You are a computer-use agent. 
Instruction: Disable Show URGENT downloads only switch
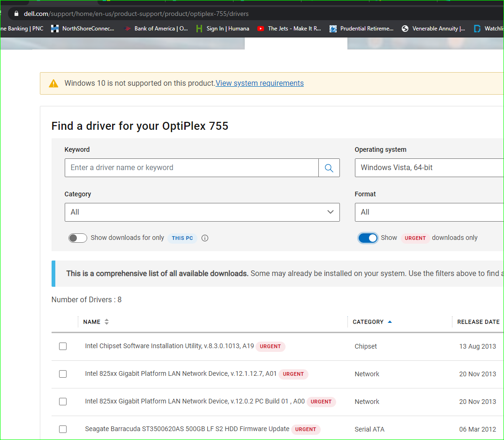click(x=368, y=238)
